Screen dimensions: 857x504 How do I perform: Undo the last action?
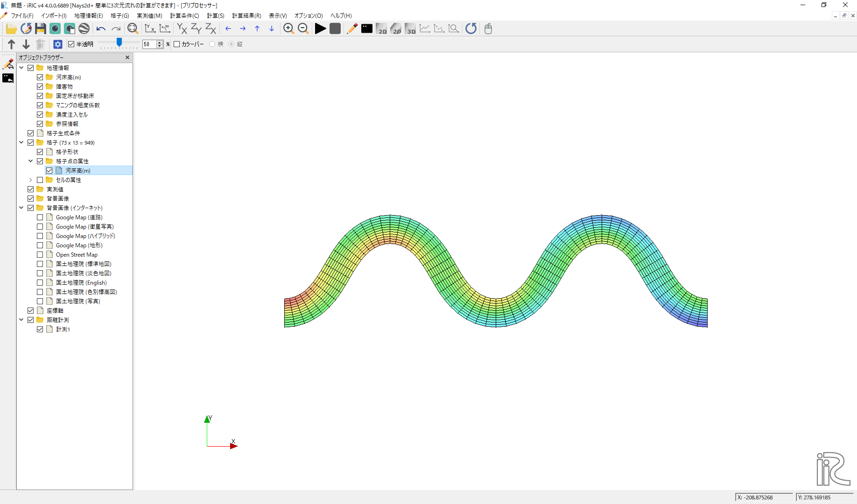101,29
